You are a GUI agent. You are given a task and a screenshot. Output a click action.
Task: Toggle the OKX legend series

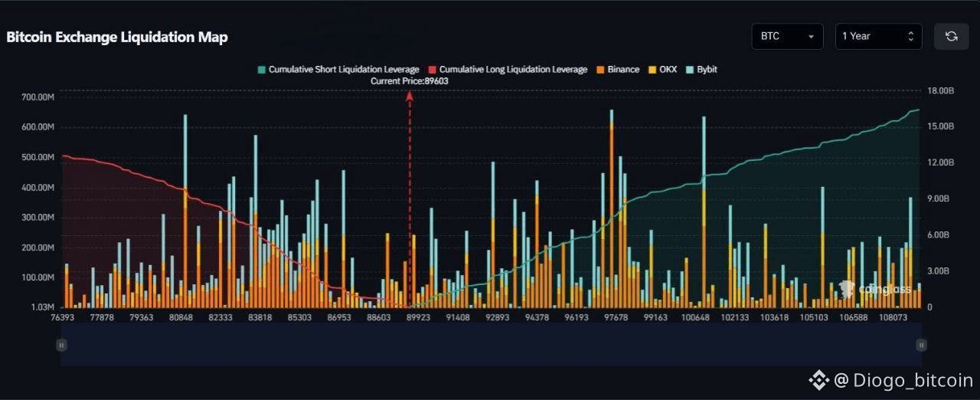pyautogui.click(x=662, y=70)
